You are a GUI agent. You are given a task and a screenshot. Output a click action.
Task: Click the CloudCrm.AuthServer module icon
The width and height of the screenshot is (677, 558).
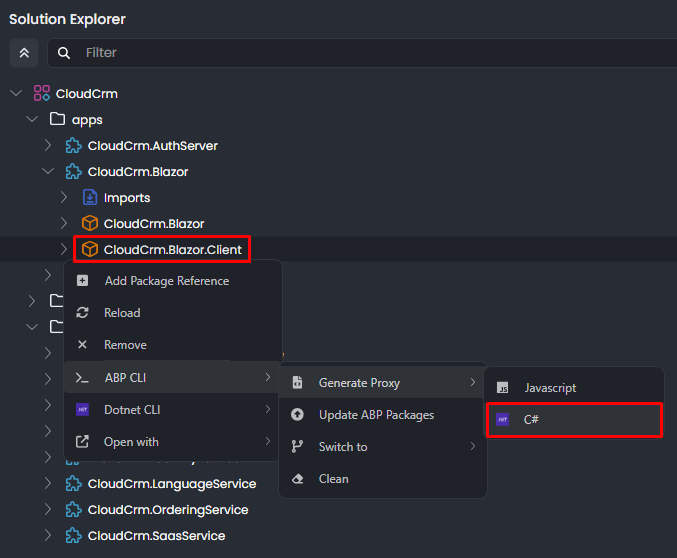pyautogui.click(x=73, y=146)
